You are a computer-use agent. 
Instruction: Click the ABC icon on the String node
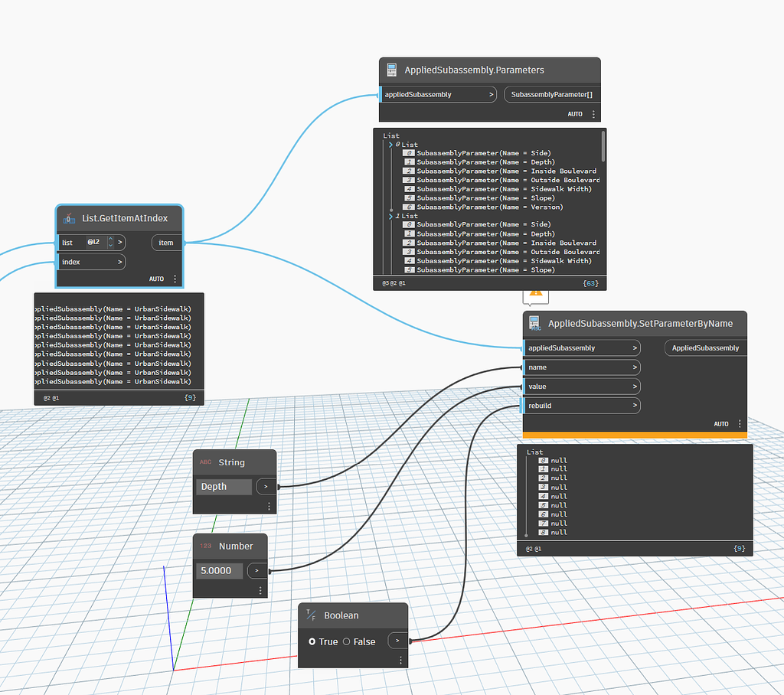click(x=204, y=462)
